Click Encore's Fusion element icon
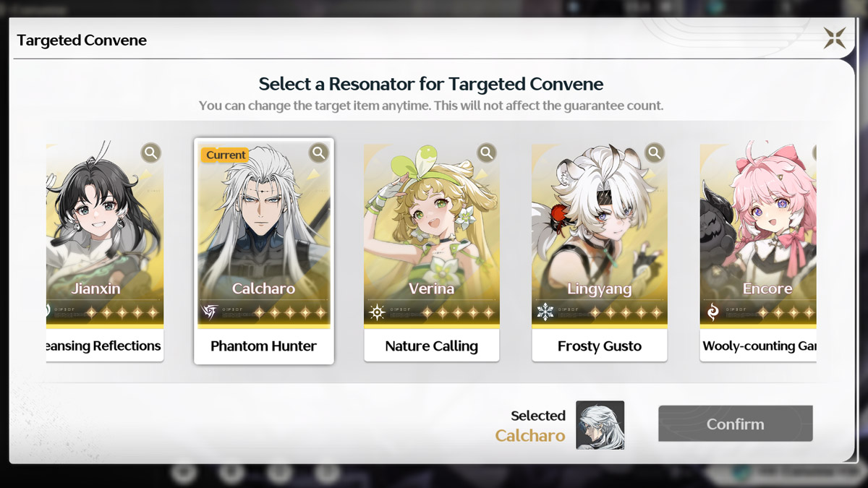 712,312
